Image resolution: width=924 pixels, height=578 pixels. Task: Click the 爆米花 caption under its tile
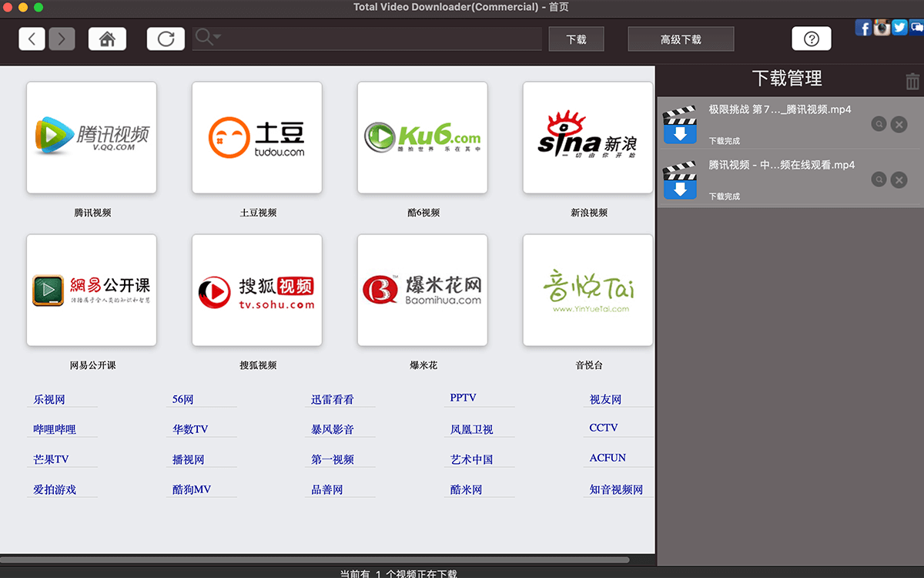tap(423, 365)
